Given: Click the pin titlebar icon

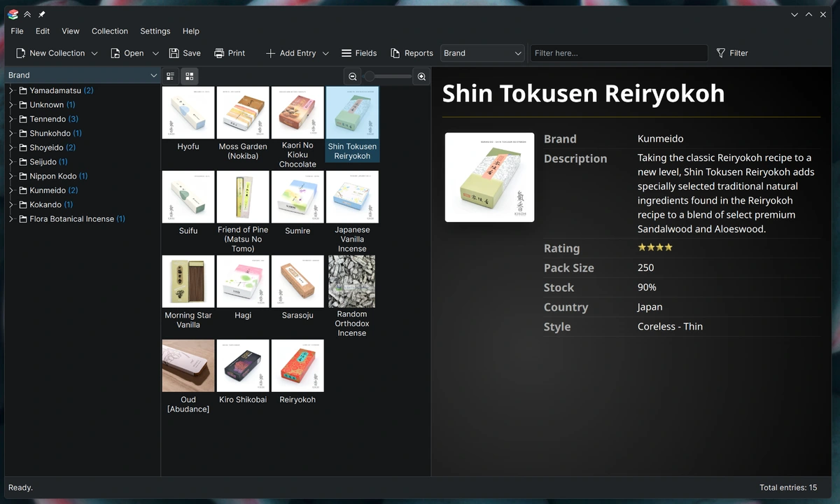Looking at the screenshot, I should coord(41,14).
